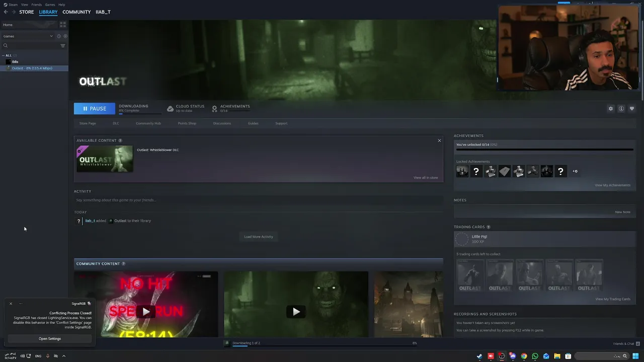Click Trading Cards help question mark
The image size is (644, 362).
489,227
